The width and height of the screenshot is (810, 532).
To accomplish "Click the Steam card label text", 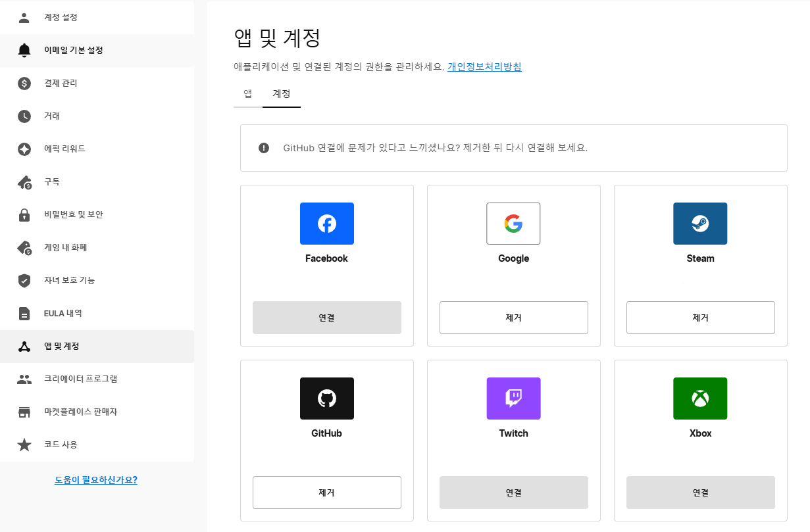I will coord(700,258).
